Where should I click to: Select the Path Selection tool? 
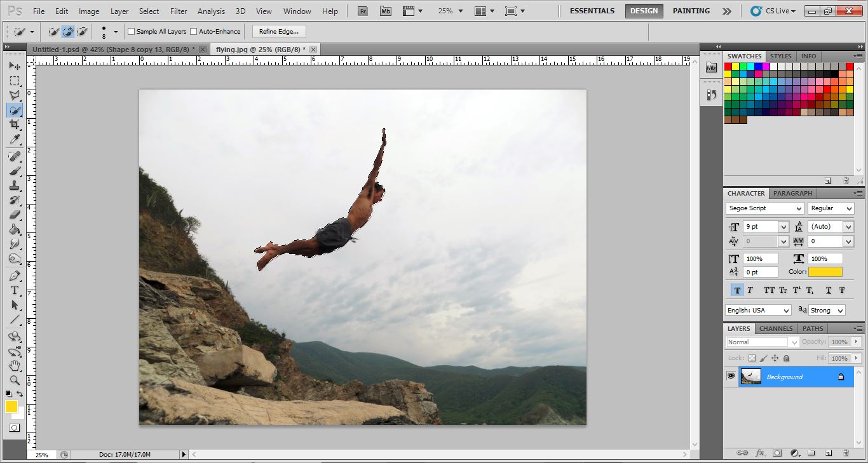coord(14,305)
